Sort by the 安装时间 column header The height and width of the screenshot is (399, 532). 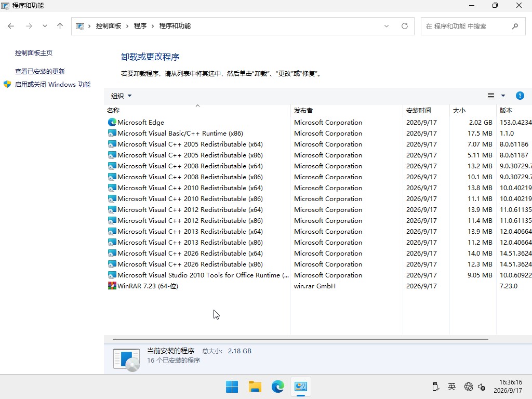426,110
